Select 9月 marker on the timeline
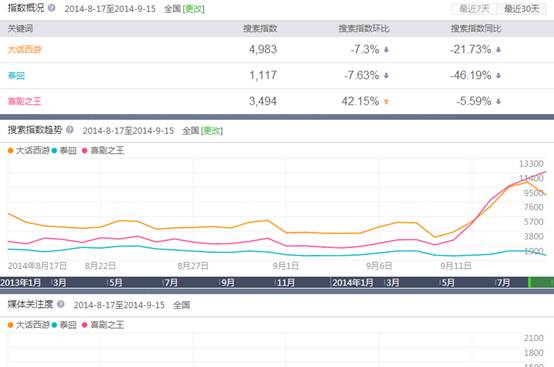Screen dimensions: 554x367 click(x=228, y=283)
